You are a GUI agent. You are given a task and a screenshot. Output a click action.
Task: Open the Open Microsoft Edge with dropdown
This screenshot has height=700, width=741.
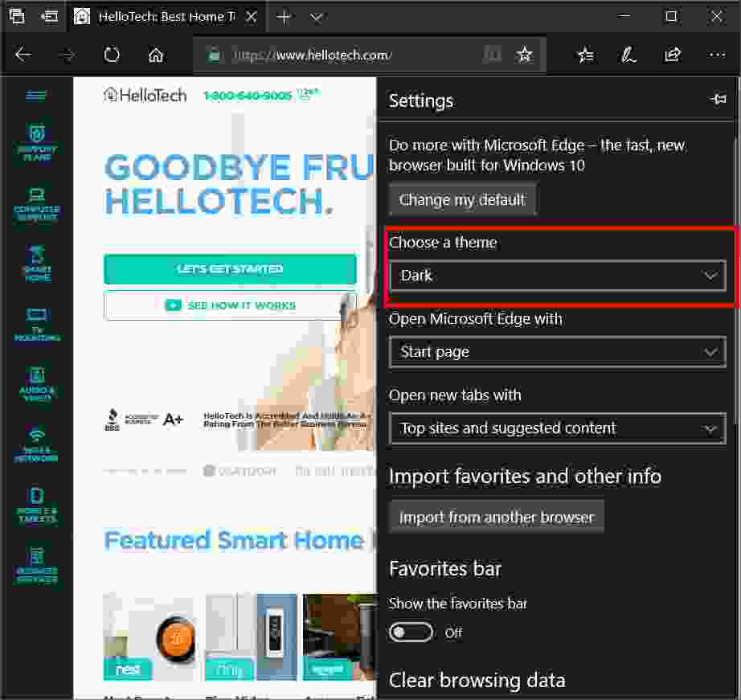point(557,352)
